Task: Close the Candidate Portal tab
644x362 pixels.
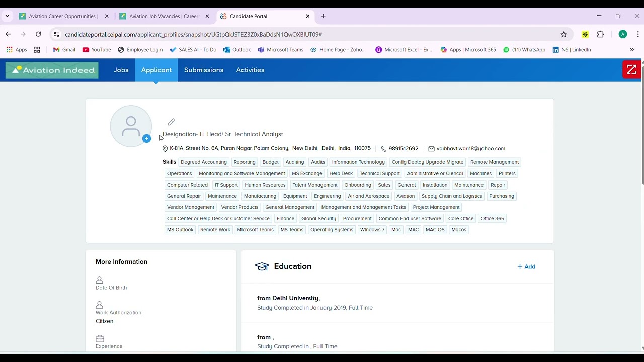Action: point(308,16)
